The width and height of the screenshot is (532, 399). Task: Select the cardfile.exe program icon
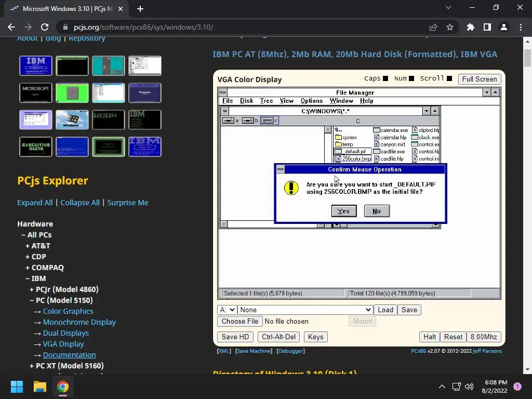point(376,151)
